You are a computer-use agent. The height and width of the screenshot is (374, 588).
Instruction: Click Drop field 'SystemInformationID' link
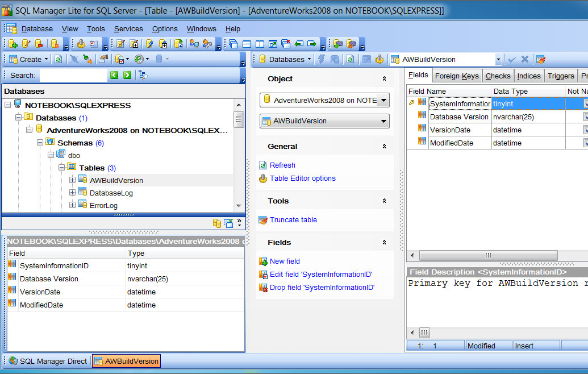click(x=322, y=288)
